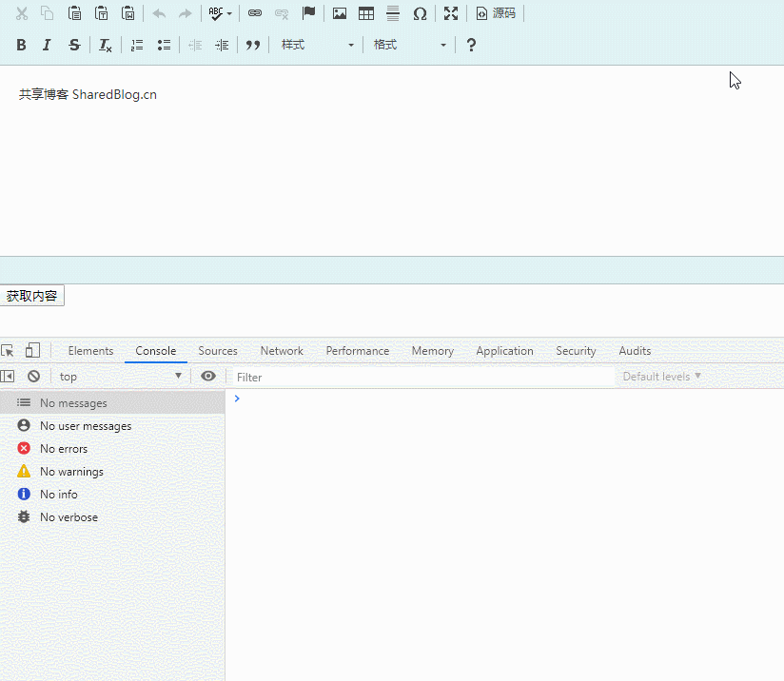Switch to source view with 源码 button
784x681 pixels.
point(496,13)
